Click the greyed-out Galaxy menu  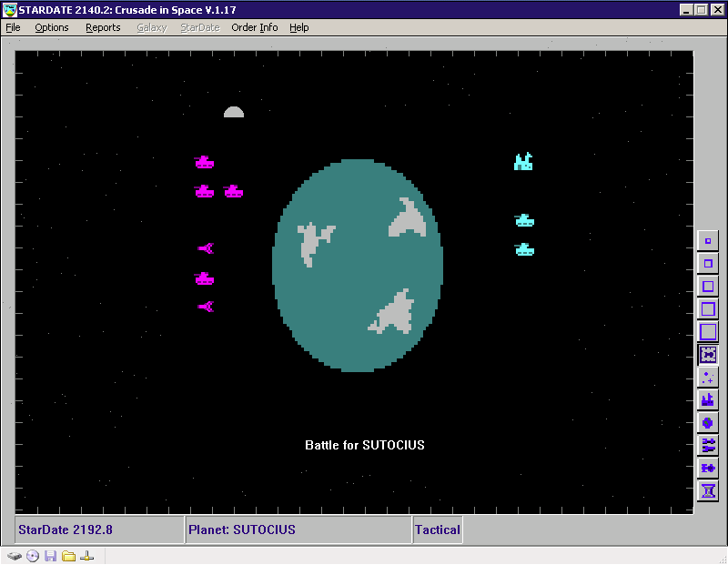point(152,27)
